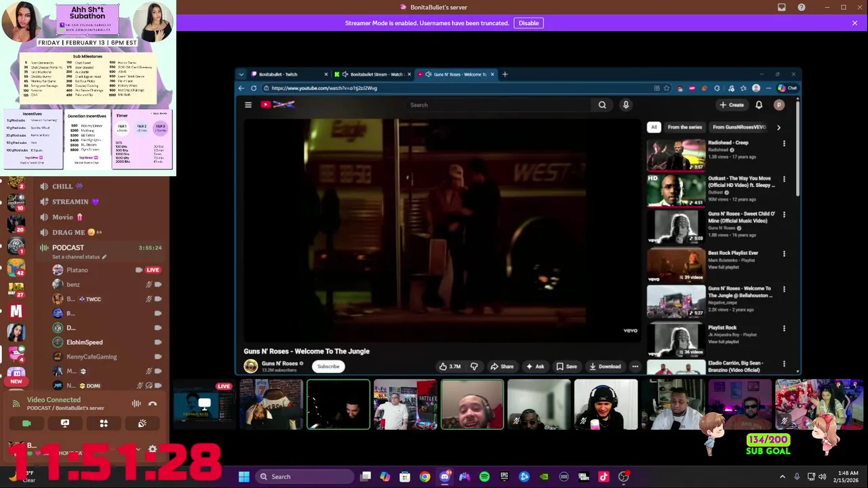This screenshot has width=868, height=488.
Task: Disconnect from the PODCAST voice call
Action: click(x=153, y=403)
